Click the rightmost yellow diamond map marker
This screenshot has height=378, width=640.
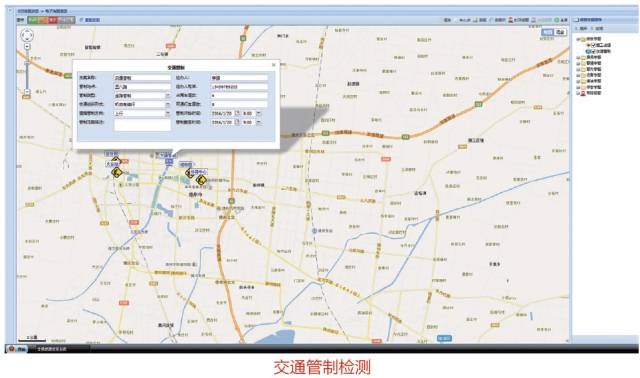click(201, 180)
